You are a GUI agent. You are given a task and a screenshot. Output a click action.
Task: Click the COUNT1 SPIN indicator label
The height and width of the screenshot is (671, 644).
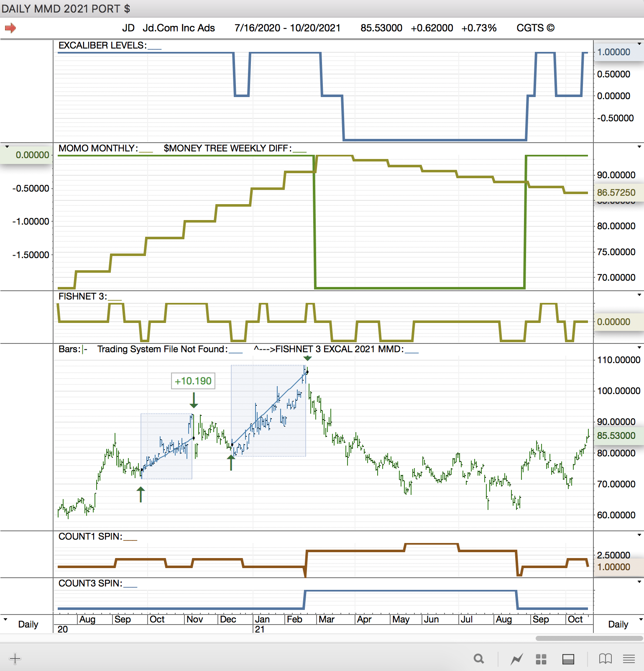click(x=90, y=536)
